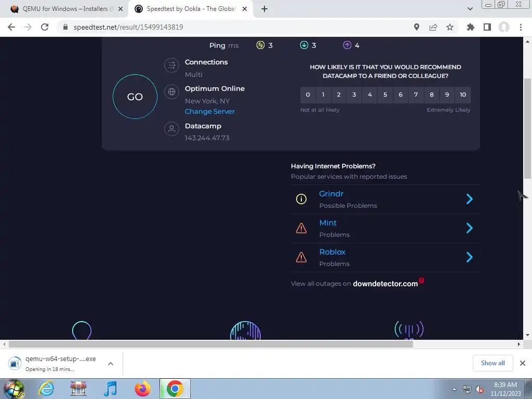Rate recommendation score 9
The width and height of the screenshot is (532, 399).
(x=447, y=95)
